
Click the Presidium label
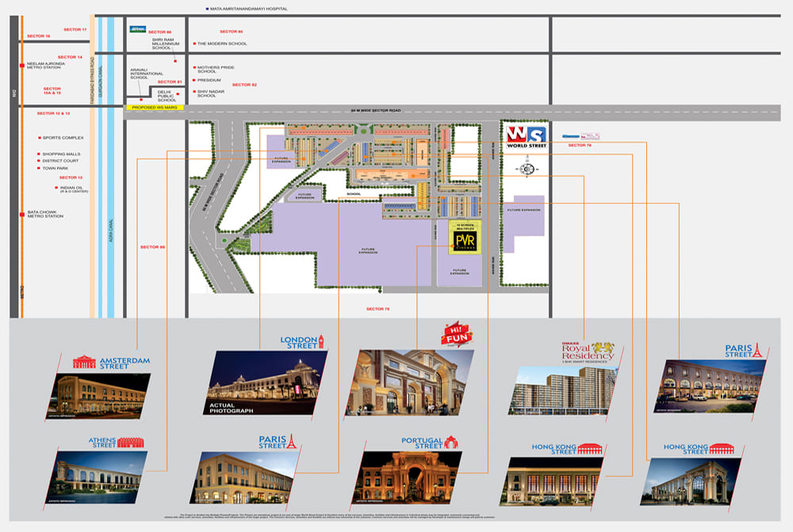[209, 80]
